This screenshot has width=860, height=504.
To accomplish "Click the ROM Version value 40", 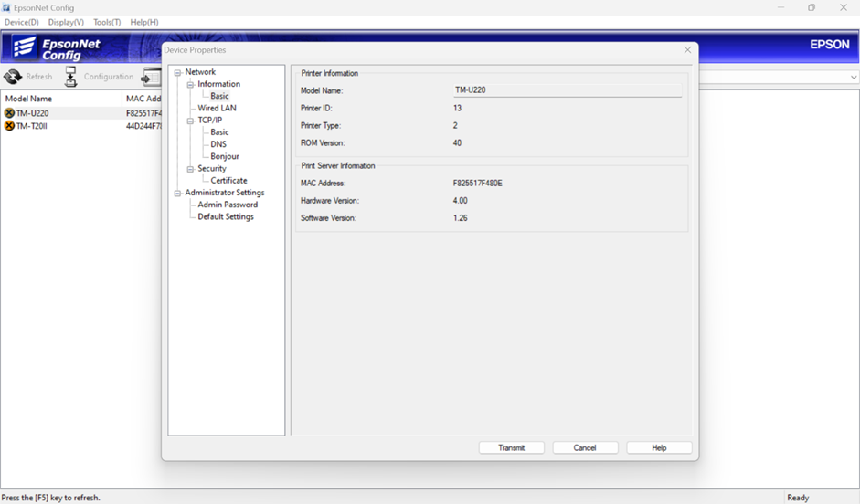I will [x=458, y=143].
